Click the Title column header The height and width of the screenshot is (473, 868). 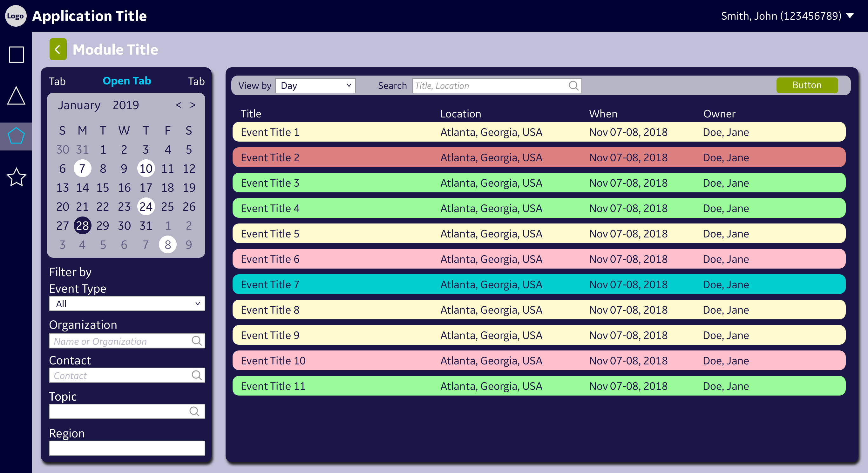click(251, 114)
